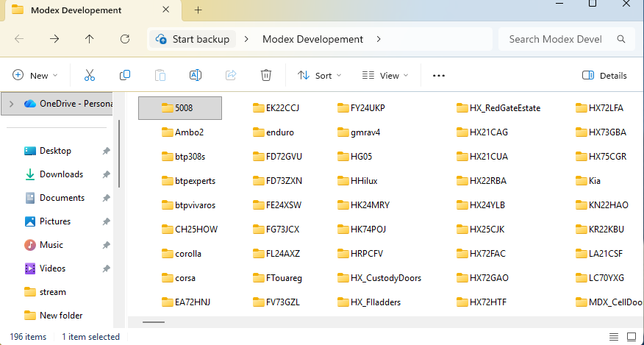Click the Refresh button
The image size is (644, 345).
[125, 39]
